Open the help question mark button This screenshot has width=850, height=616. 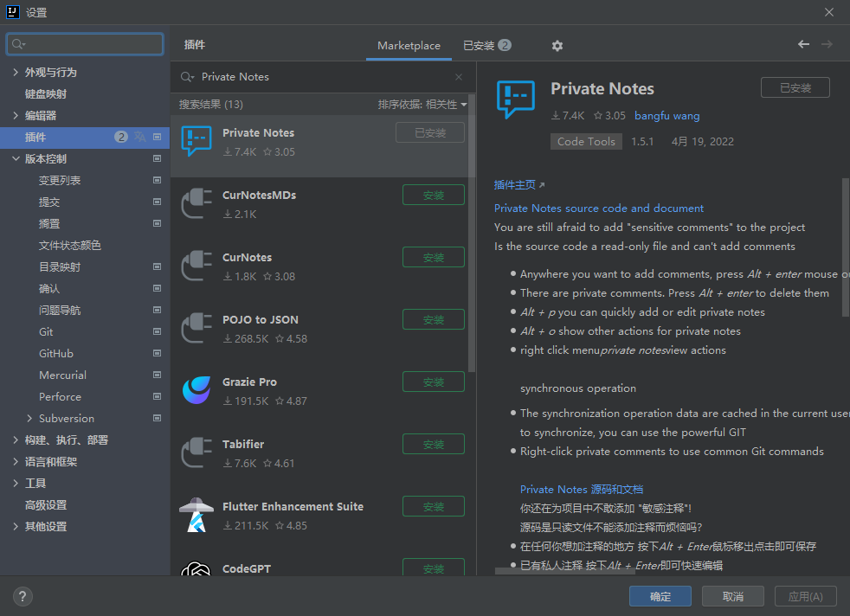[23, 596]
